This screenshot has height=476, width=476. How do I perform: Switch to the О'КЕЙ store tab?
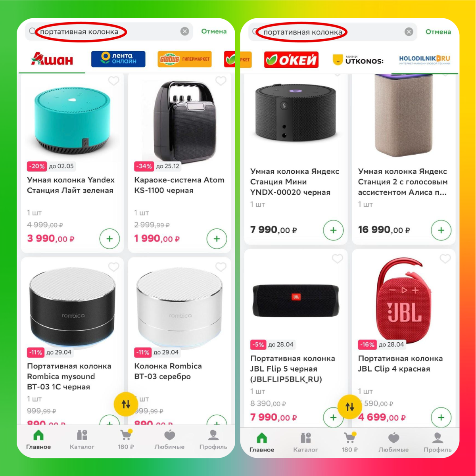point(291,59)
